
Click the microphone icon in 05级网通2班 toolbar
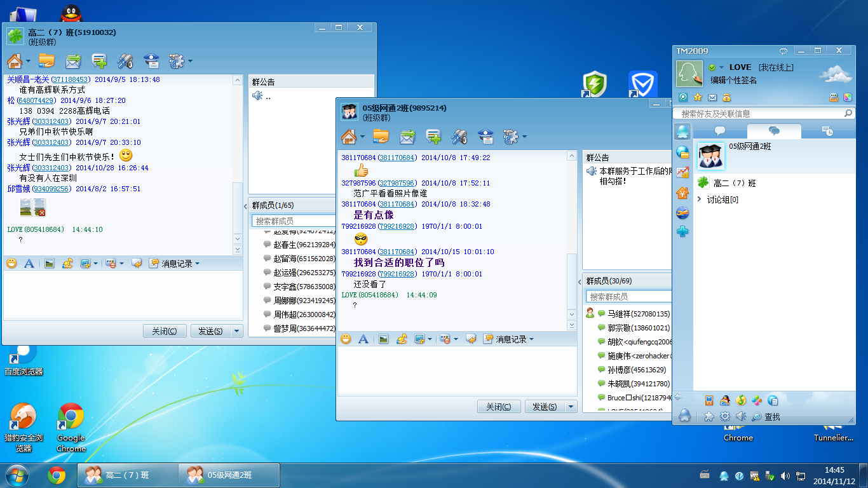click(459, 136)
